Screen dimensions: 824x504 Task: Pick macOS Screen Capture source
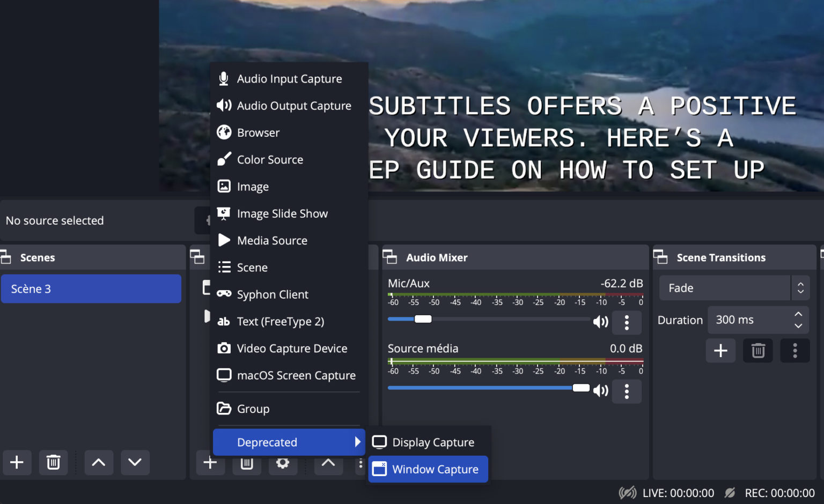click(296, 375)
